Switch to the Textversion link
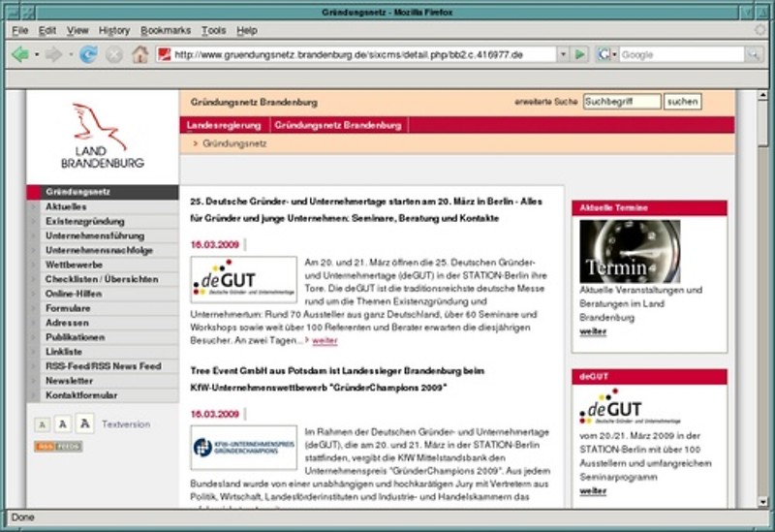Viewport: 775px width, 532px height. click(x=126, y=424)
